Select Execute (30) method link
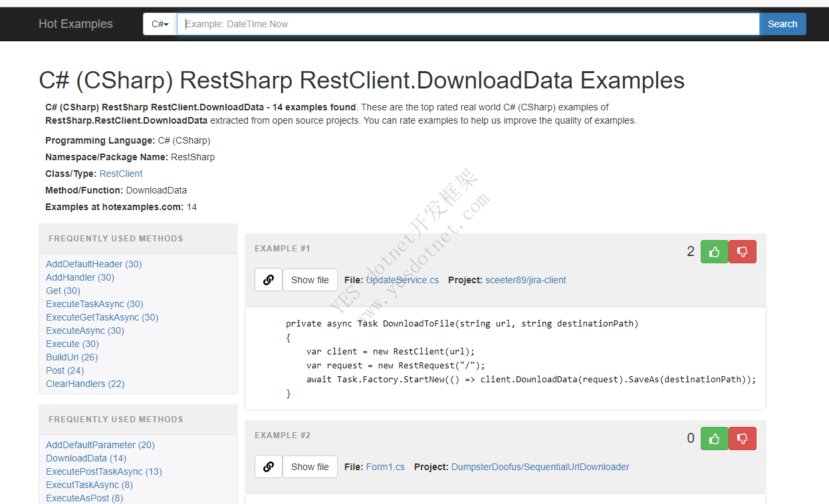 [72, 344]
